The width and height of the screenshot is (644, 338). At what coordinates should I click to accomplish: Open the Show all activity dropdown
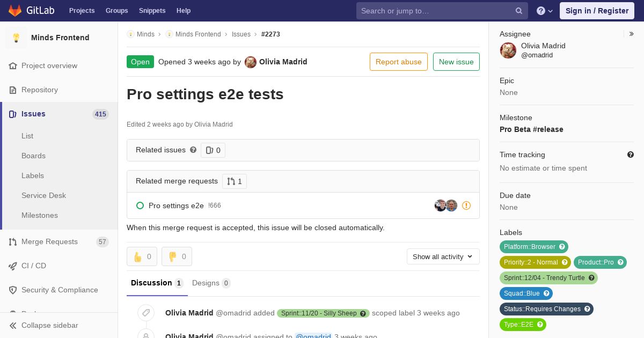click(x=443, y=256)
